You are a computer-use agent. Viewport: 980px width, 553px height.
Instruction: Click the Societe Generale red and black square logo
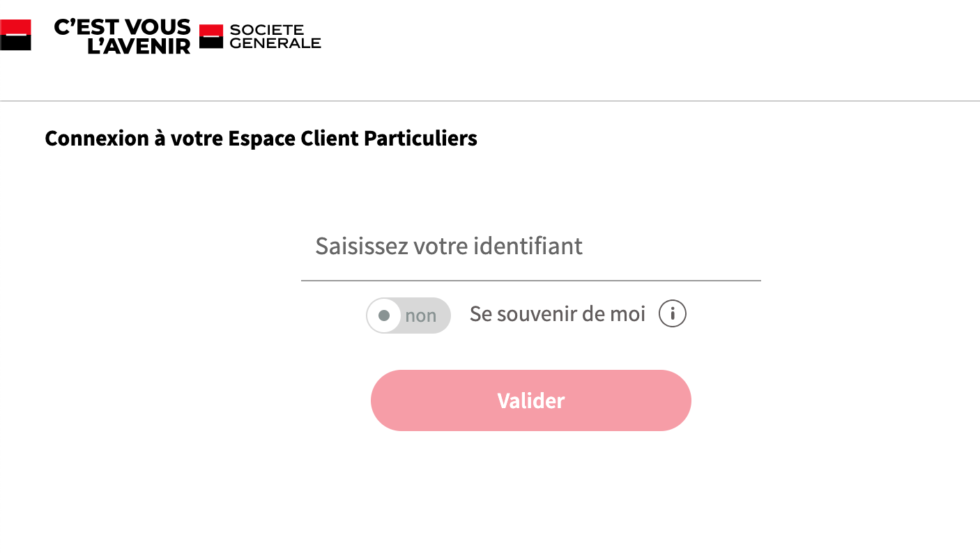pyautogui.click(x=211, y=36)
